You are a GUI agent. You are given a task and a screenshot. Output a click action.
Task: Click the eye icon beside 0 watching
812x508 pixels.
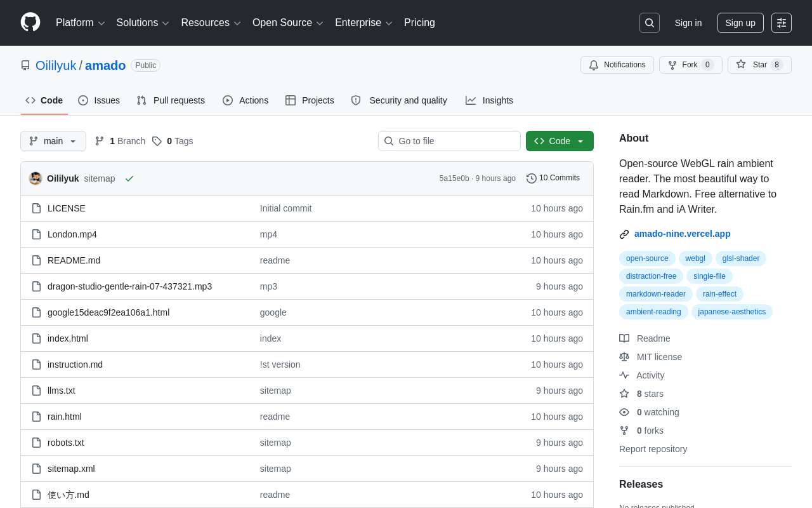[624, 412]
